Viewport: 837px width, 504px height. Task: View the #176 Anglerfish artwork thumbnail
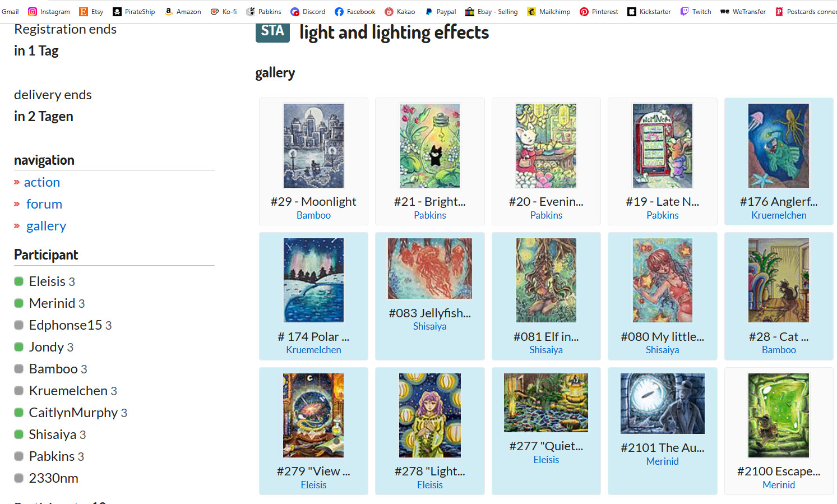(778, 146)
